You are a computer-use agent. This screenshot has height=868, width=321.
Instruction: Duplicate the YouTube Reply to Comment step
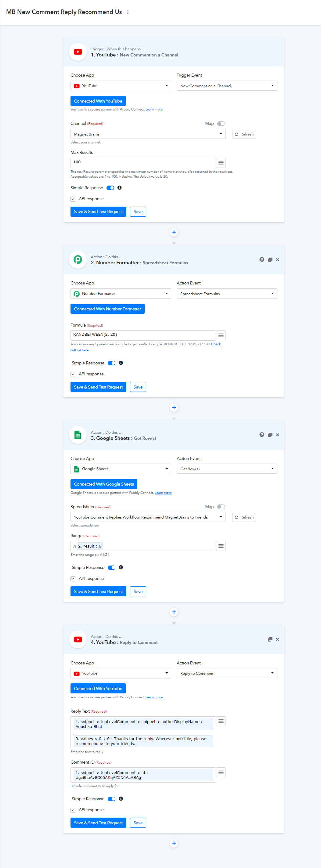click(x=270, y=639)
